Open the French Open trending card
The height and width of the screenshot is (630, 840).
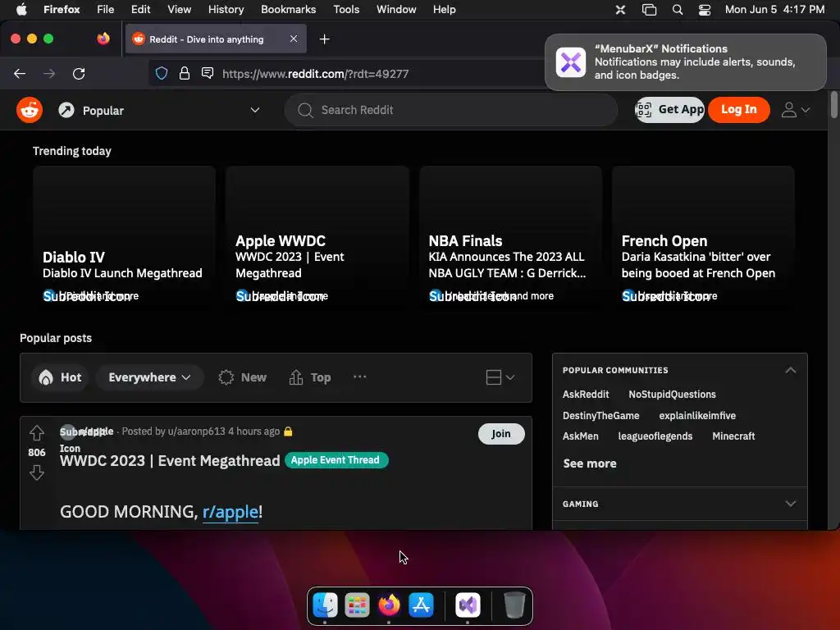pyautogui.click(x=703, y=238)
